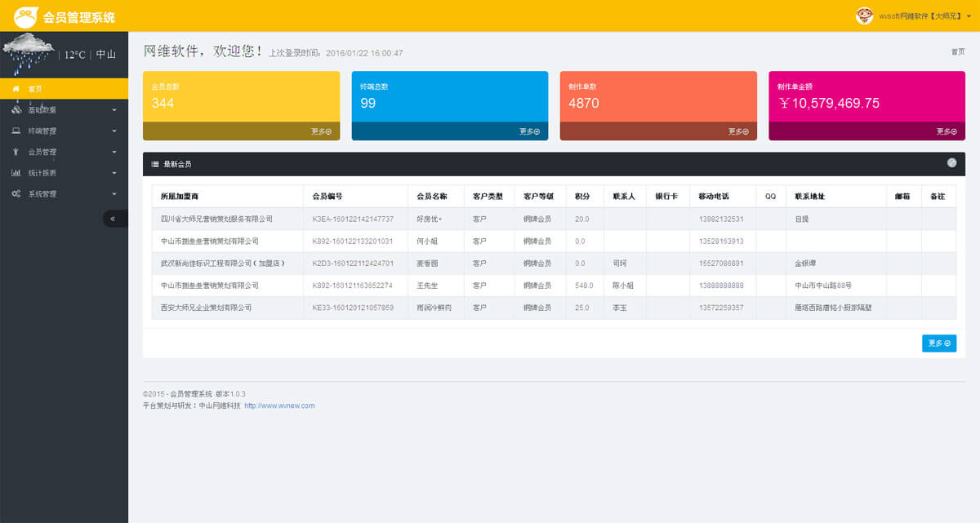Click the round icon on 最新会员 panel header
The width and height of the screenshot is (980, 523).
point(951,163)
